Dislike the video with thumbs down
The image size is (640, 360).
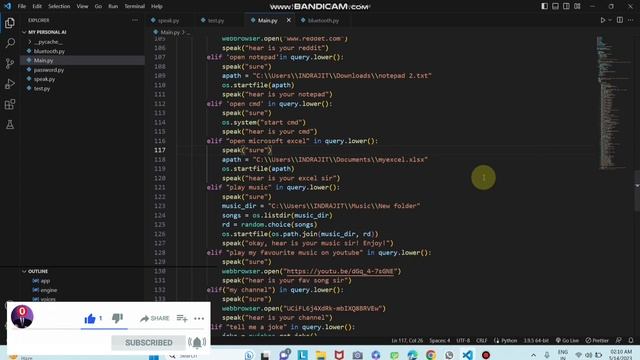click(x=117, y=318)
